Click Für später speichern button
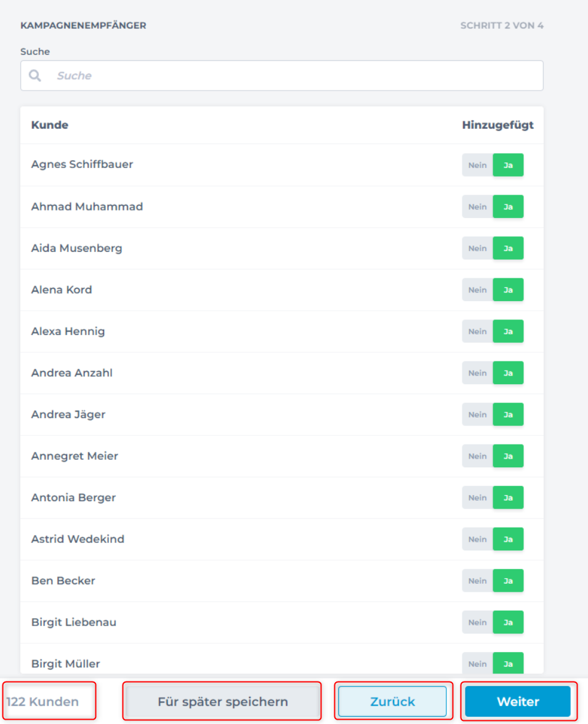The image size is (588, 724). 222,702
